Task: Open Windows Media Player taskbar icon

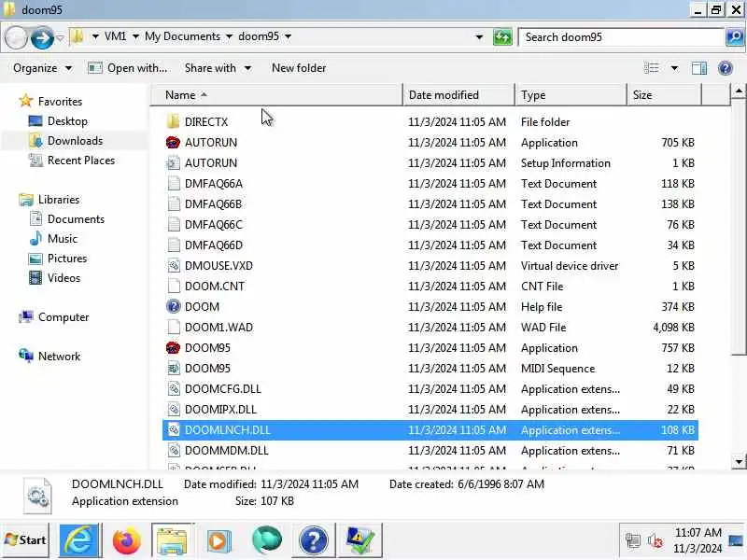Action: (218, 540)
